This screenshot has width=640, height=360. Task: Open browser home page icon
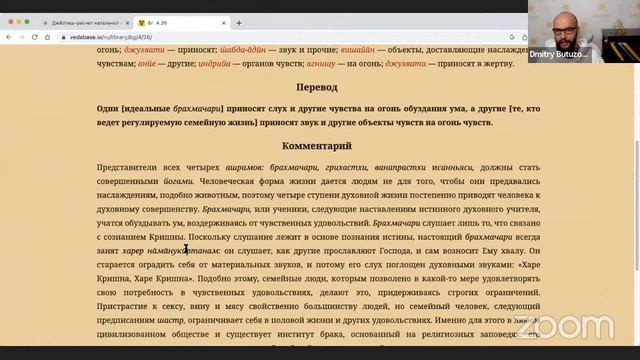tap(47, 37)
